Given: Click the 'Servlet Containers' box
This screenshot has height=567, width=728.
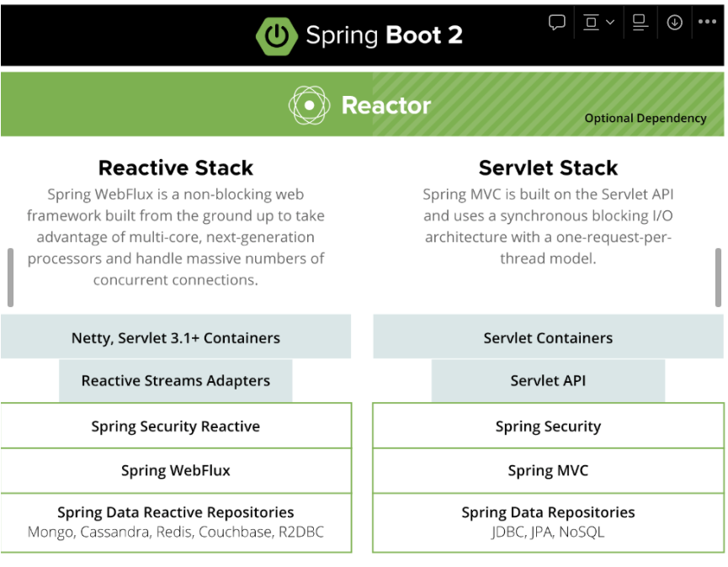Looking at the screenshot, I should pyautogui.click(x=549, y=336).
